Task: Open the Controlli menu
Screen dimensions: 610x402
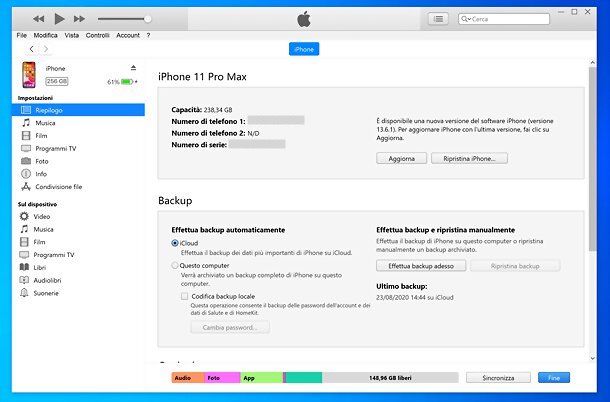Action: point(97,35)
